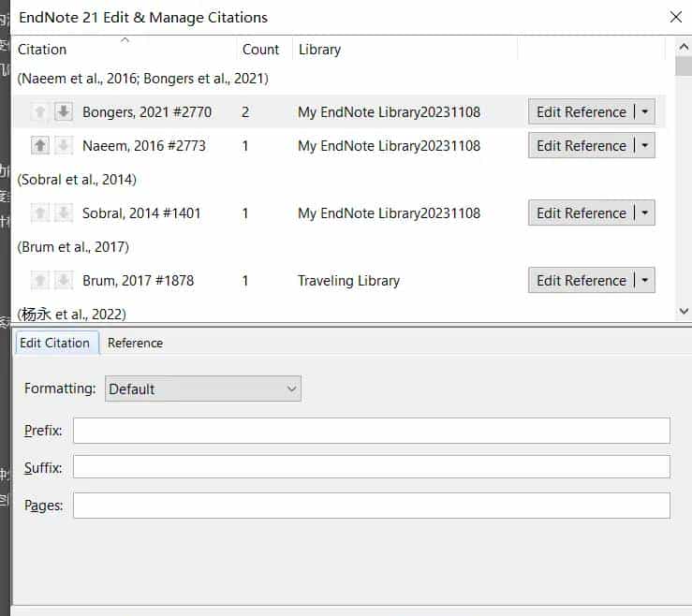Expand Edit Reference menu arrow for Bongers
This screenshot has width=692, height=616.
645,112
